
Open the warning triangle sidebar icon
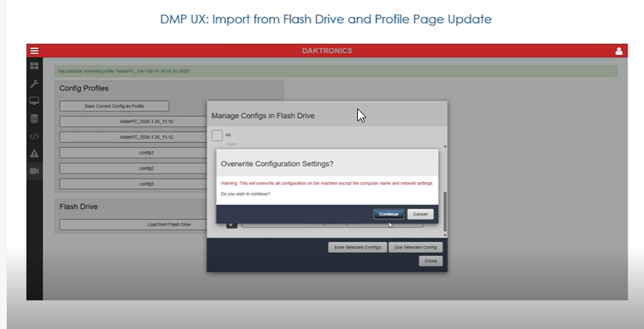(x=34, y=153)
